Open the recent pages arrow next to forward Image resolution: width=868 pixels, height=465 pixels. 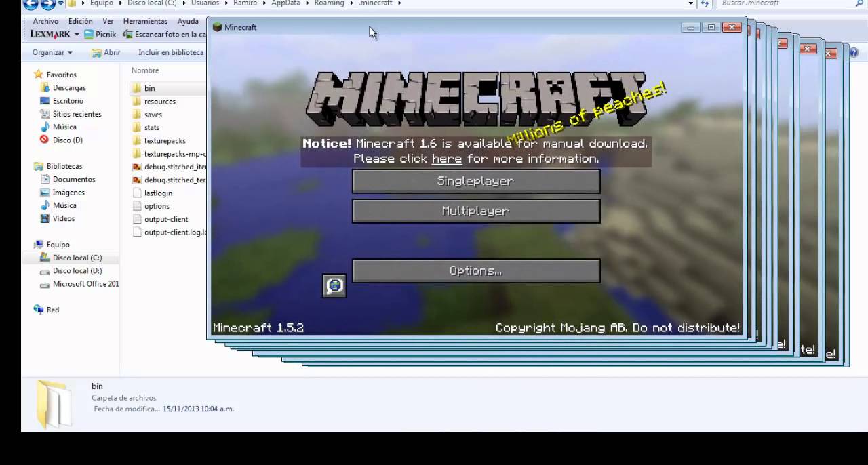(60, 3)
